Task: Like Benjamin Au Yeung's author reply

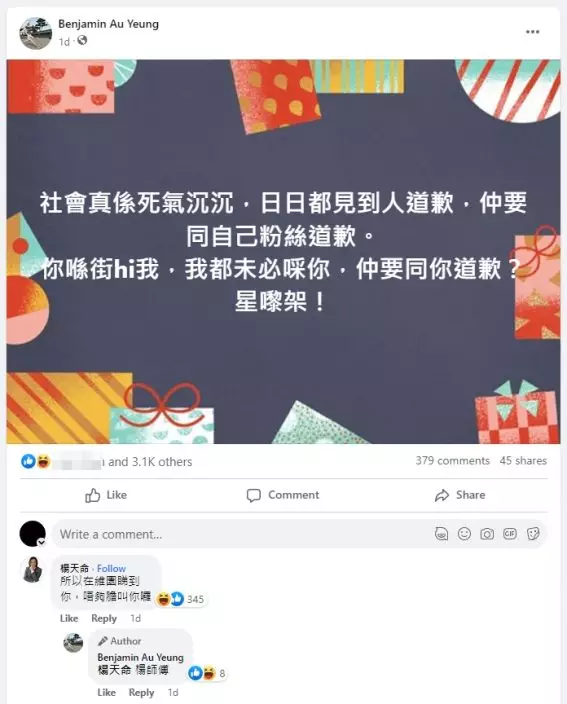Action: pos(106,693)
